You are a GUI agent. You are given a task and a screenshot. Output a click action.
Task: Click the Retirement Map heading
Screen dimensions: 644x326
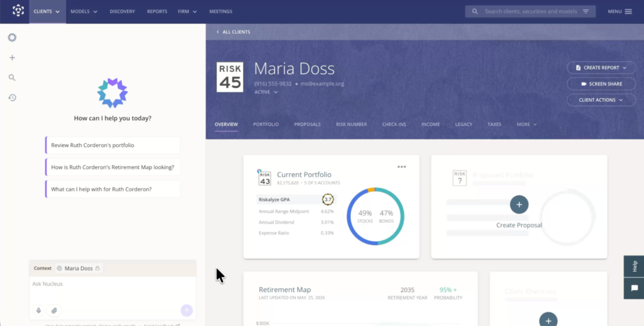[285, 289]
